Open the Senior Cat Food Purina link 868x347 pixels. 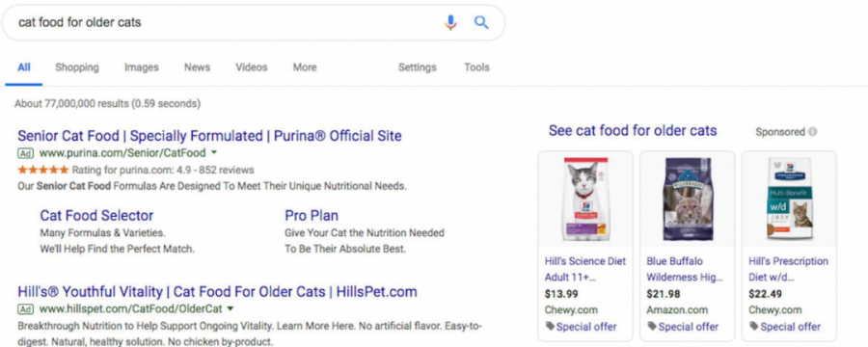210,136
